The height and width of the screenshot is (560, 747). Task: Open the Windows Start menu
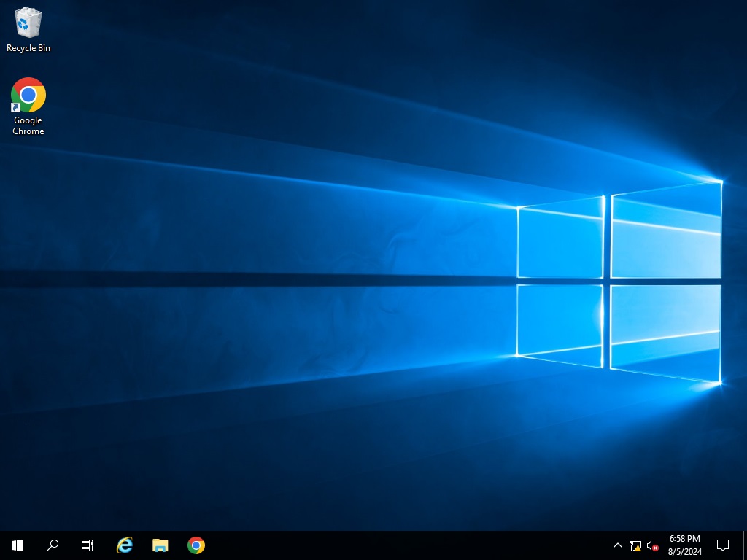click(18, 545)
